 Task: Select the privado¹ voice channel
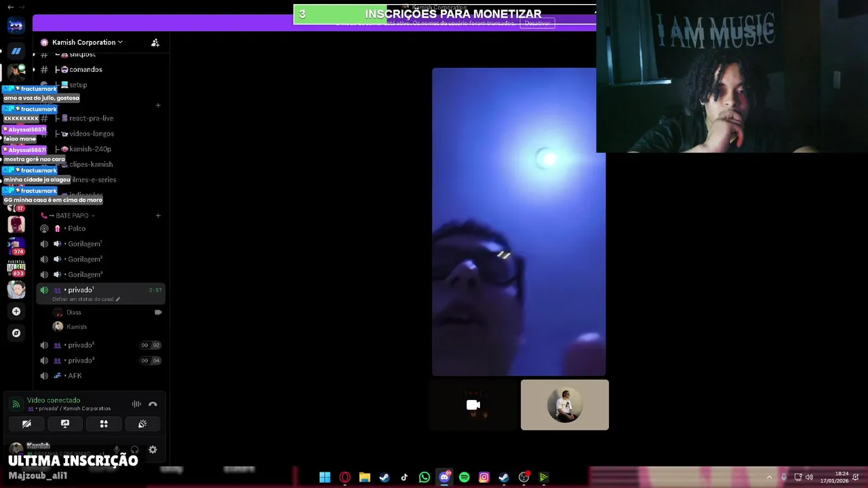pos(99,293)
